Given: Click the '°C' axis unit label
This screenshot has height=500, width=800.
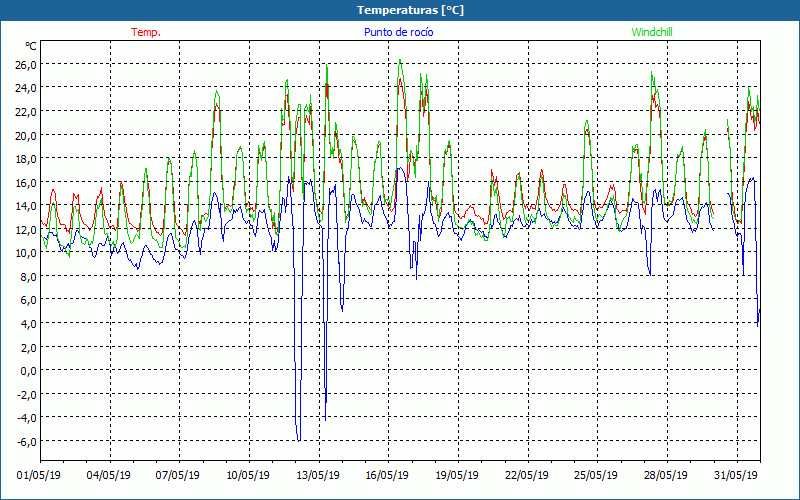Looking at the screenshot, I should (31, 46).
